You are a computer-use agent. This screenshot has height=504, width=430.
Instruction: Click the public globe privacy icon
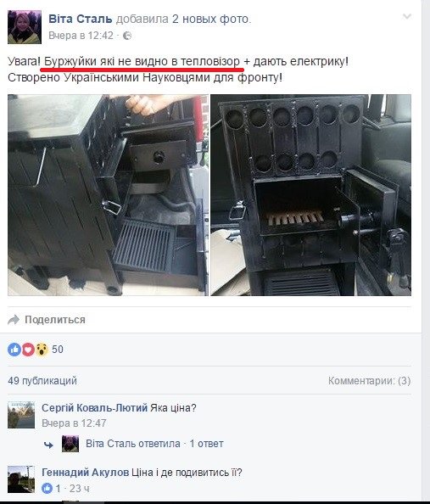tap(127, 36)
